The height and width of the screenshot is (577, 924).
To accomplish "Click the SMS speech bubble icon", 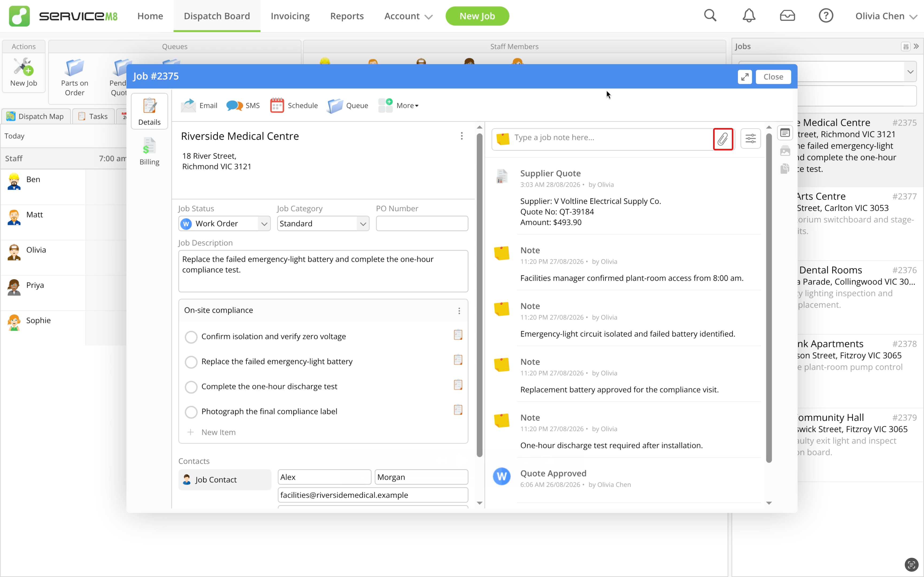I will (x=234, y=105).
